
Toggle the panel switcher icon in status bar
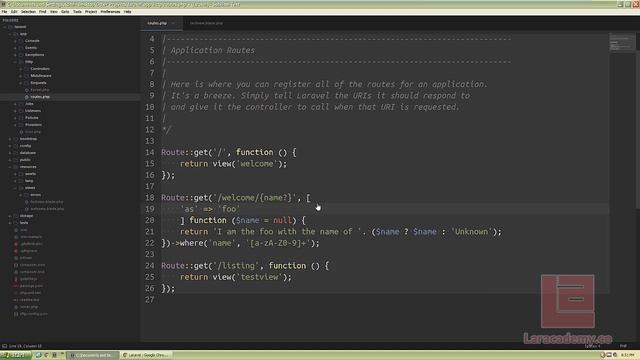4,346
